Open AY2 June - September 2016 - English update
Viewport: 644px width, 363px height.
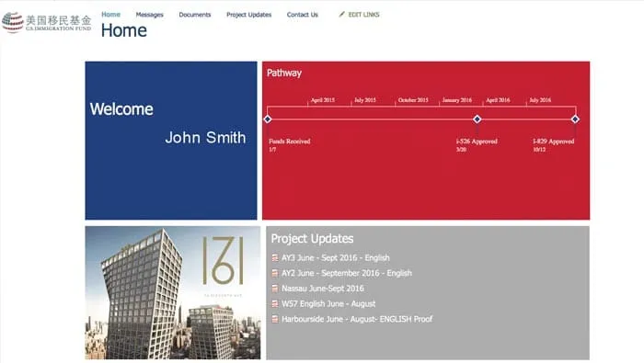pos(347,273)
